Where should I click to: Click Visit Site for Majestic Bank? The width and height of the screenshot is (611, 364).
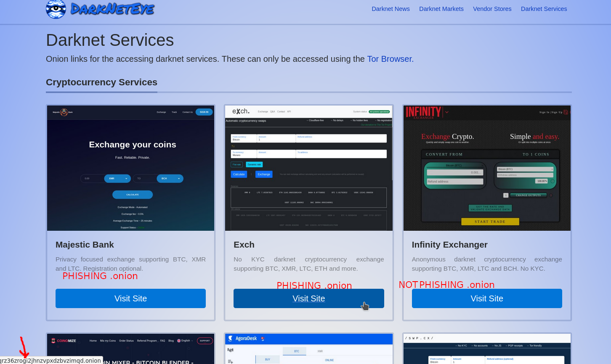coord(130,298)
